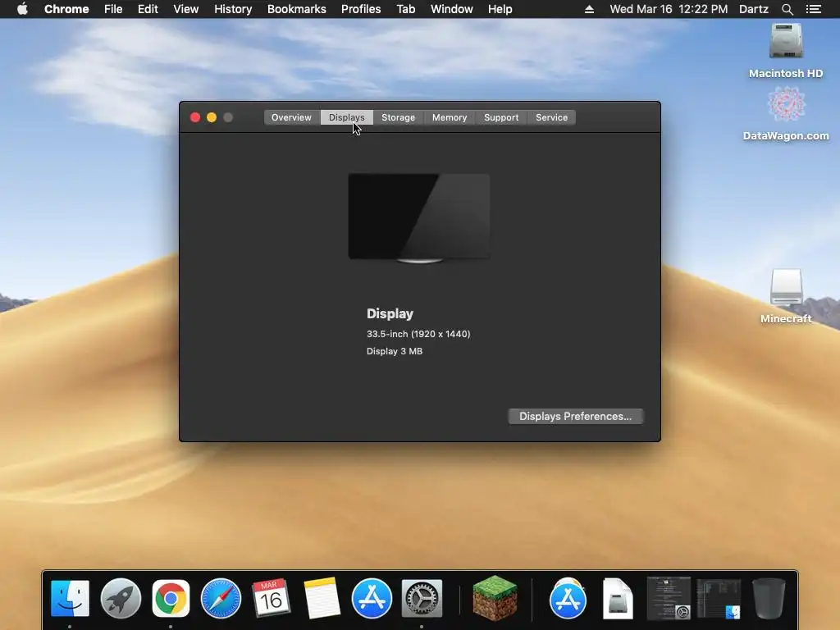
Task: Open the Trash in the Dock
Action: [x=769, y=598]
